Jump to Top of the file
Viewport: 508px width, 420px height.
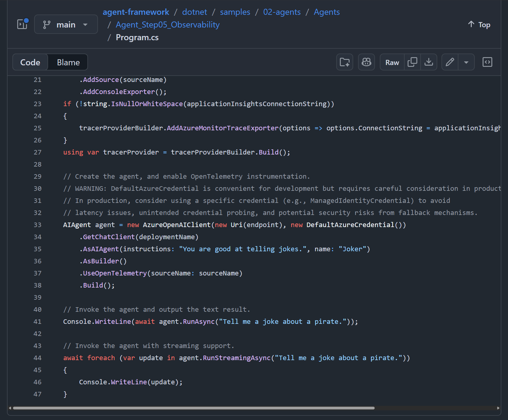[x=479, y=24]
